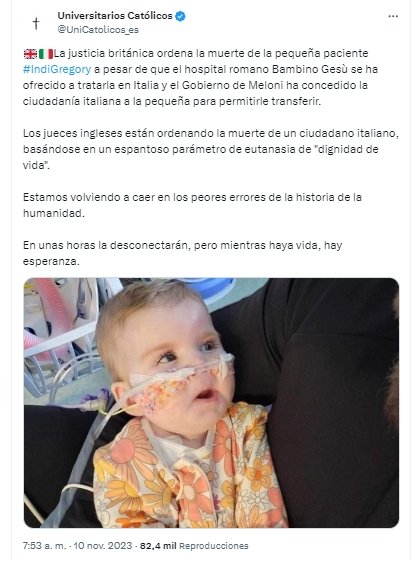Viewport: 417px width, 561px height.
Task: Open the three-dot more options menu
Action: pos(393,16)
